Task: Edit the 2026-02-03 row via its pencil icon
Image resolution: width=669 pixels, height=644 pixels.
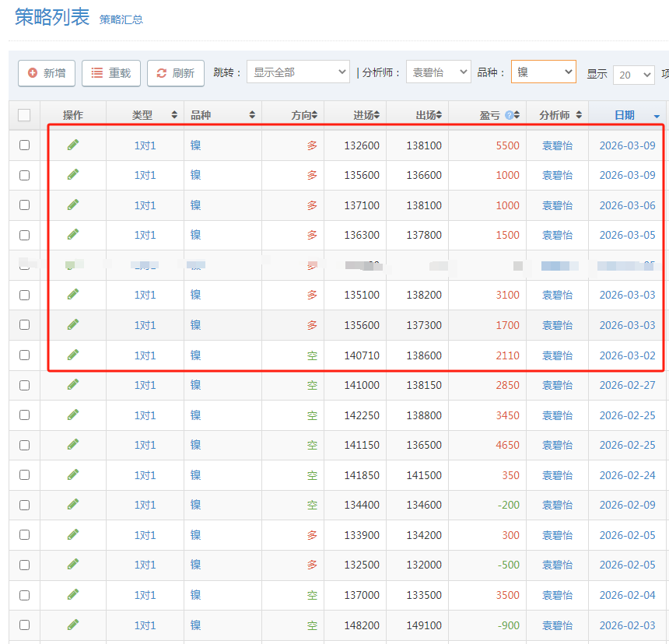Action: pos(72,625)
